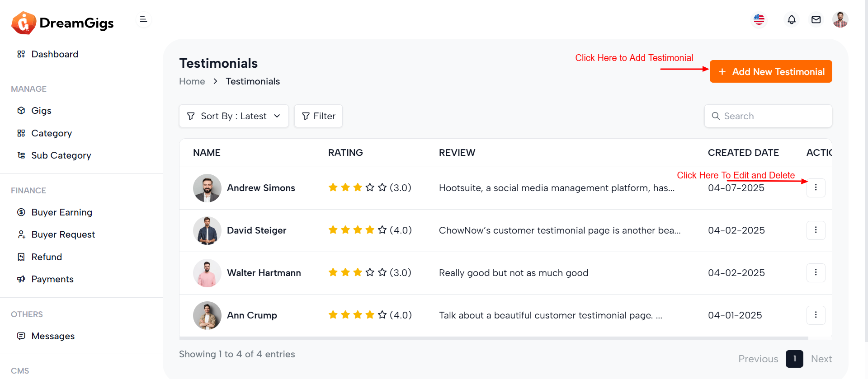This screenshot has height=379, width=868.
Task: Click the Add New Testimonial button
Action: [770, 72]
